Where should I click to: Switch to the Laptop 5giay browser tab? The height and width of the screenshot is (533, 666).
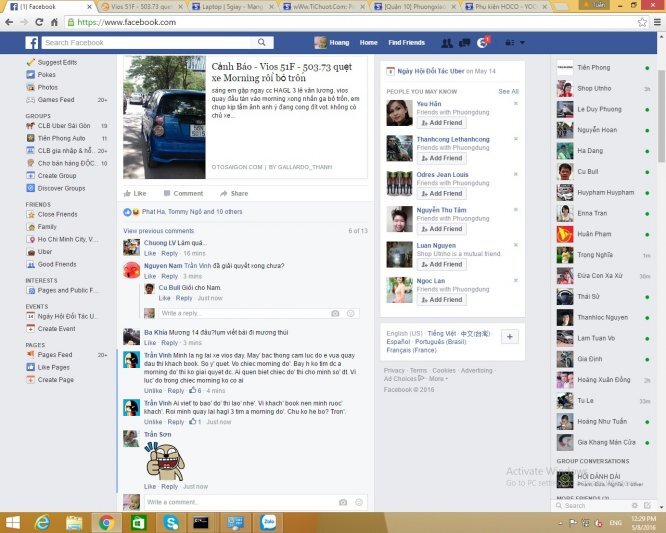(x=232, y=7)
